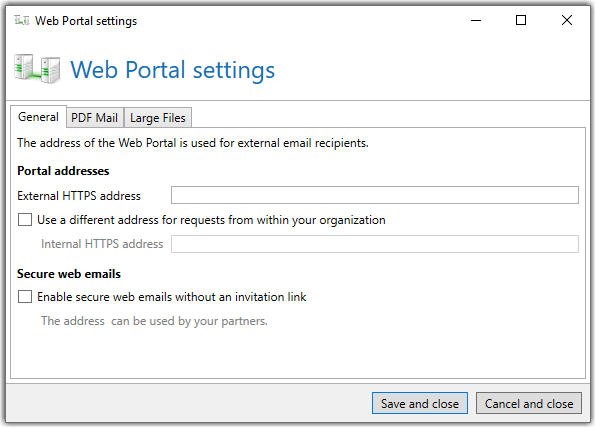Click the Internal HTTPS address text box
This screenshot has height=428, width=596.
(x=375, y=244)
